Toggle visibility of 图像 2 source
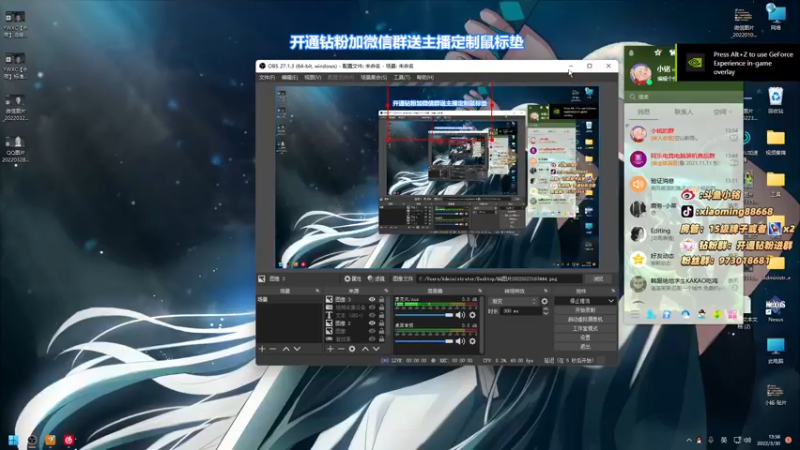800x450 pixels. (x=372, y=323)
